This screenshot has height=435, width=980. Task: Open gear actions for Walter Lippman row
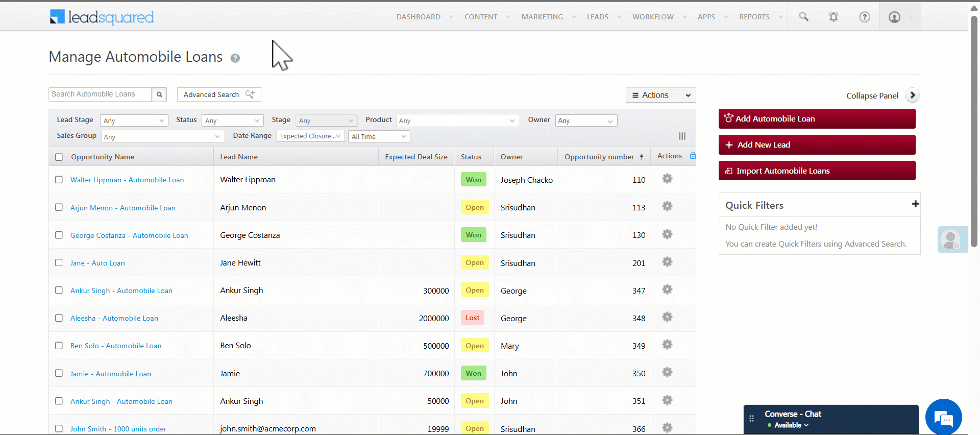[667, 179]
